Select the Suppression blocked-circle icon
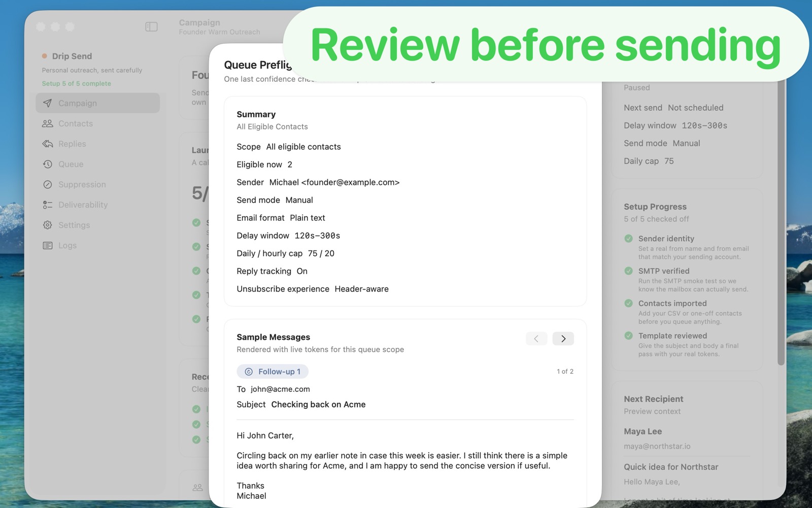This screenshot has width=812, height=508. pos(47,184)
